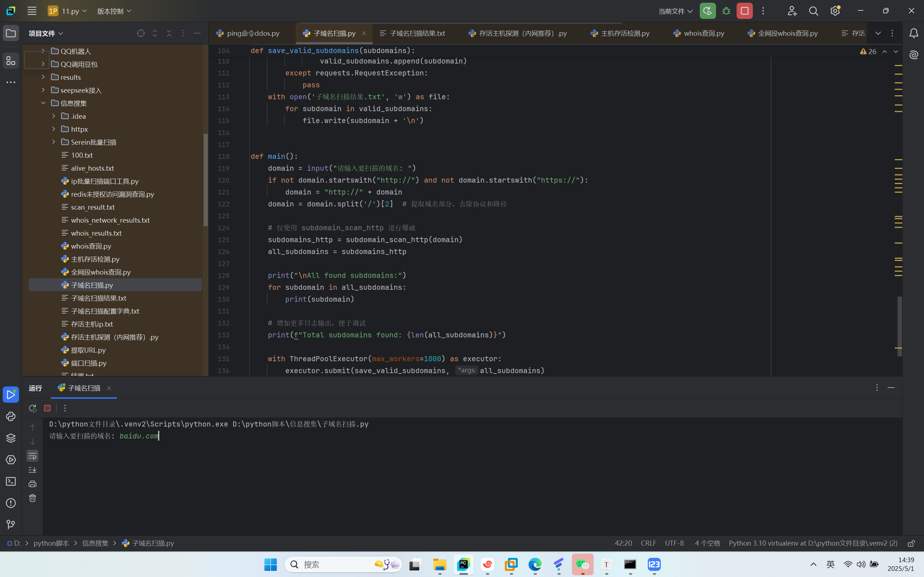
Task: Toggle soft-wrap in run console
Action: coord(32,456)
